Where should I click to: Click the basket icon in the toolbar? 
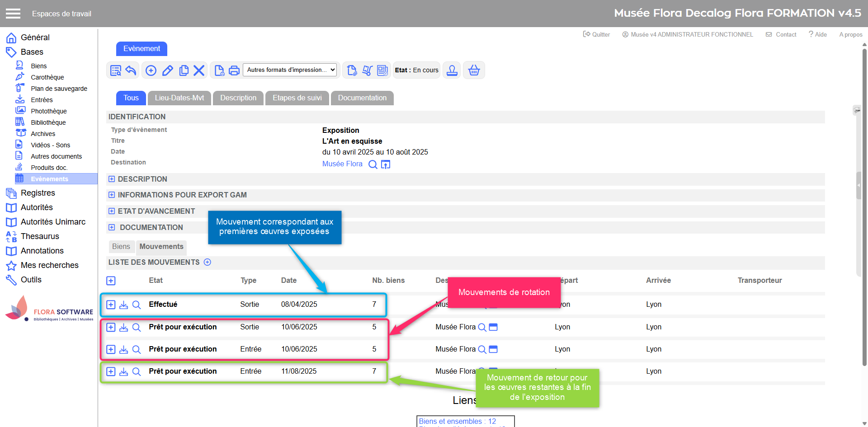[x=474, y=70]
